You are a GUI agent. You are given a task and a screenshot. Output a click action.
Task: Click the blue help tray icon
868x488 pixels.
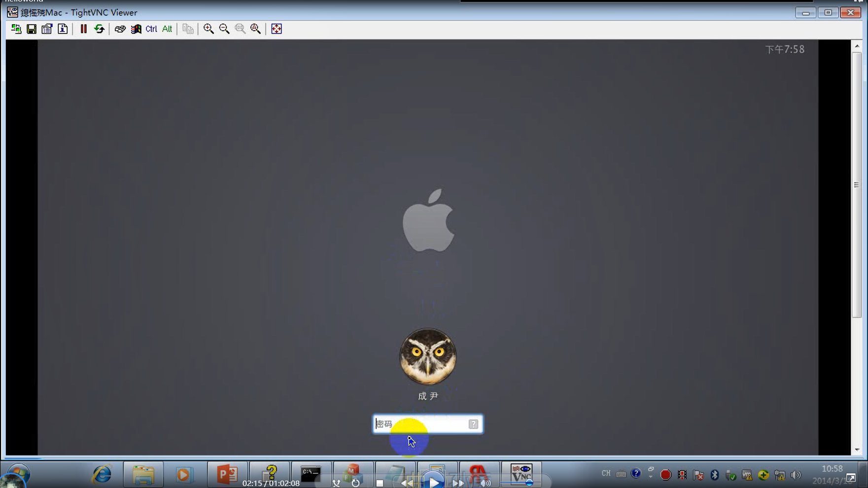click(x=636, y=473)
